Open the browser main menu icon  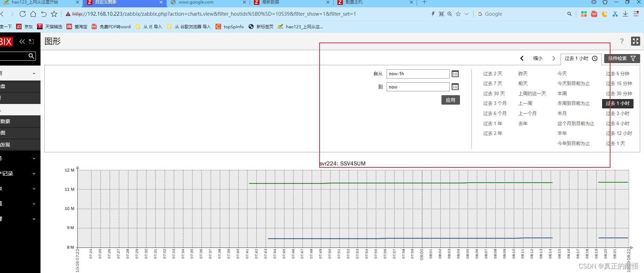[x=636, y=14]
